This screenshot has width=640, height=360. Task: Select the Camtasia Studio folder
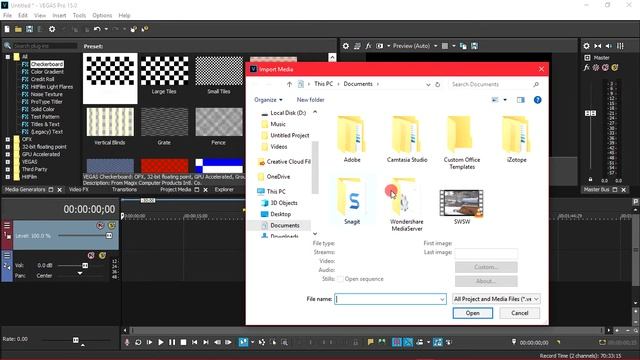[407, 140]
